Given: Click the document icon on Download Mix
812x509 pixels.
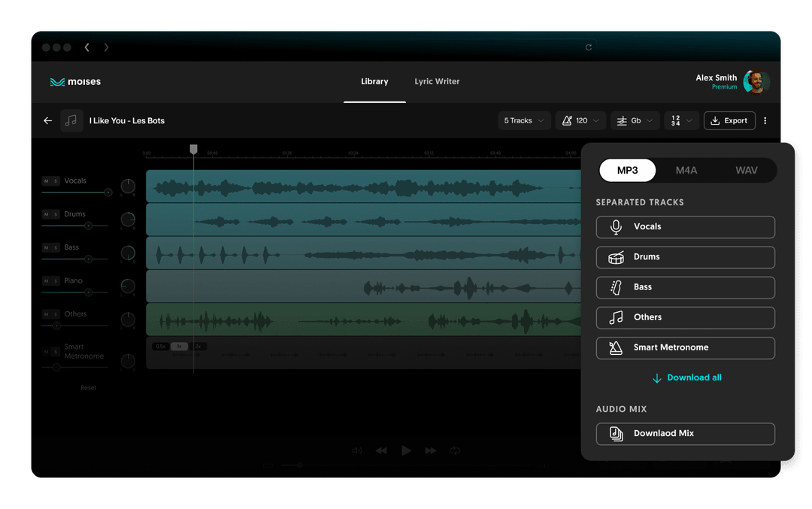Looking at the screenshot, I should tap(616, 434).
